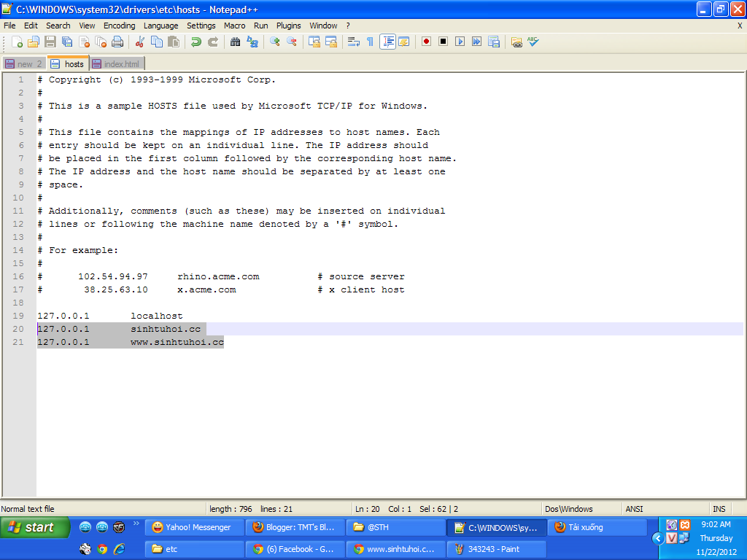Open the View menu
747x560 pixels.
(87, 26)
